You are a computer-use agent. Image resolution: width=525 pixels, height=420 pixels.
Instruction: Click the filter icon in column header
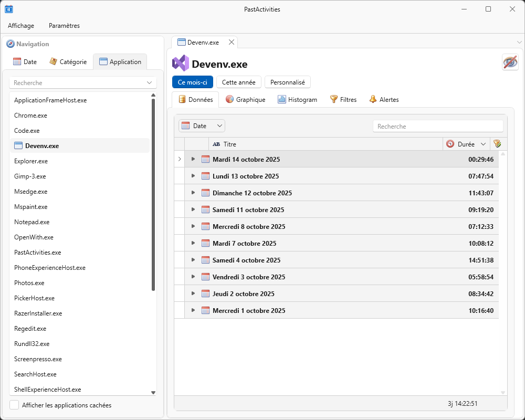click(497, 144)
